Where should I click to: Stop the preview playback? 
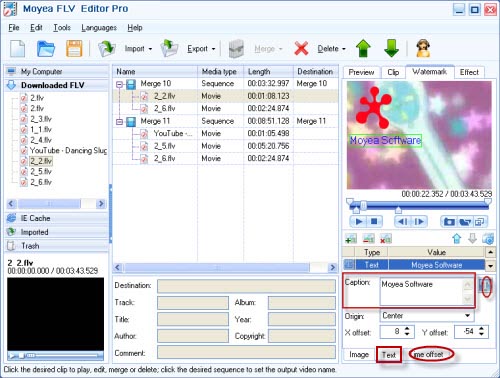(374, 222)
